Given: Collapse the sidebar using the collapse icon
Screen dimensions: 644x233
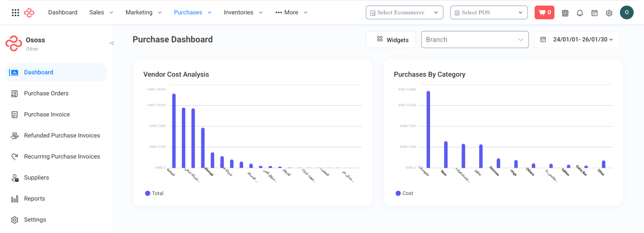Looking at the screenshot, I should point(112,43).
